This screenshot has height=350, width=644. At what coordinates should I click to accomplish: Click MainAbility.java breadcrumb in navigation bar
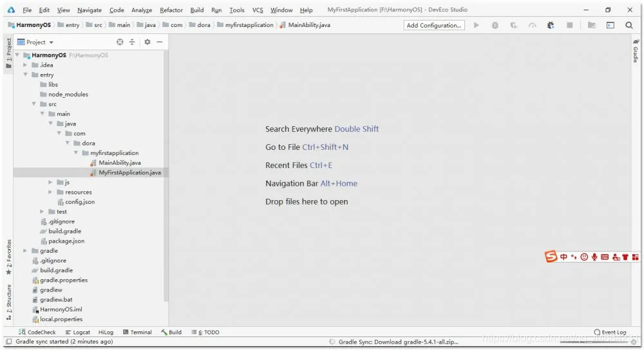[305, 25]
